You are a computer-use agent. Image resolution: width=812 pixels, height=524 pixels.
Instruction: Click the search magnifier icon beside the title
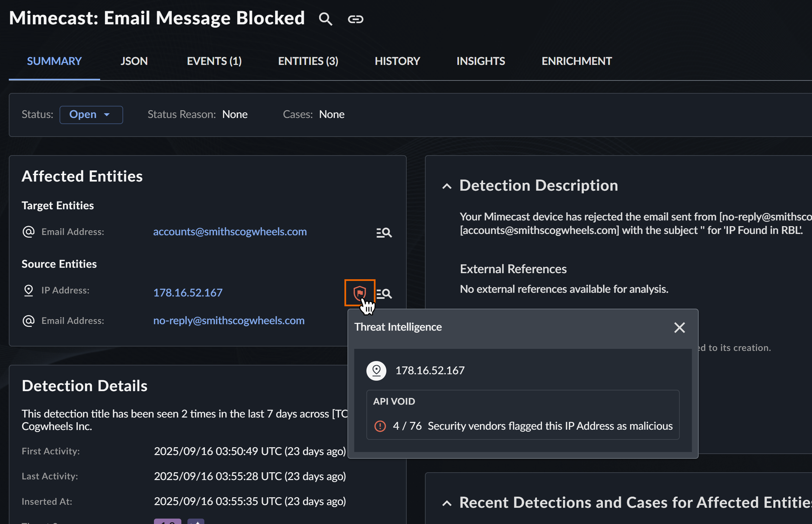coord(325,19)
